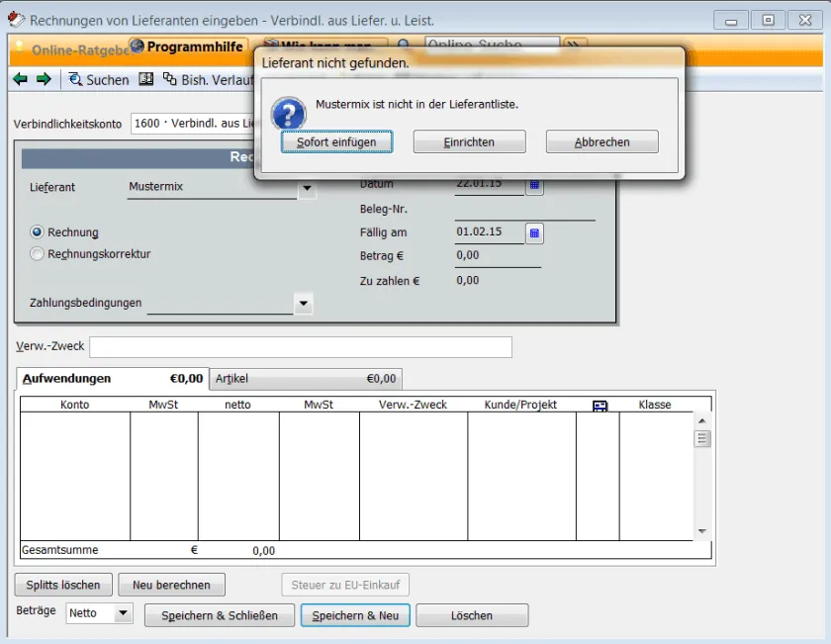Screen dimensions: 831x644
Task: Open the Lieferant dropdown
Action: click(x=307, y=188)
